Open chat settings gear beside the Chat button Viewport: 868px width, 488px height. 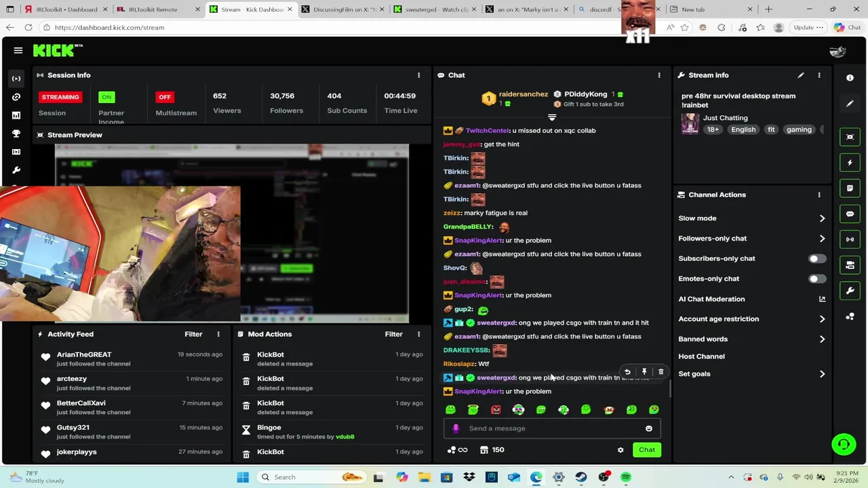pyautogui.click(x=620, y=450)
